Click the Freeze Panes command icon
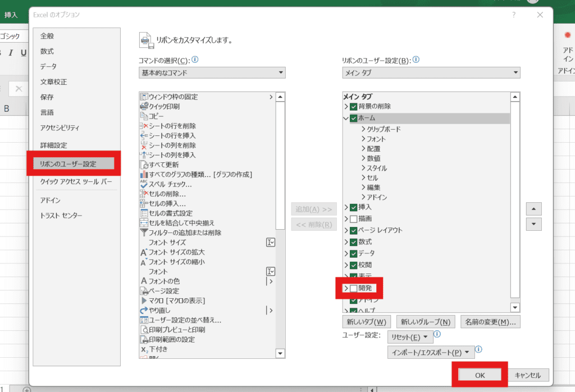This screenshot has width=575, height=392. [144, 97]
